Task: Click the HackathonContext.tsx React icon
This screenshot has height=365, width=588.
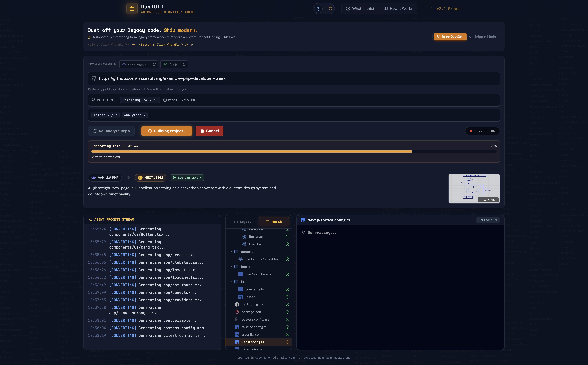Action: coord(240,259)
